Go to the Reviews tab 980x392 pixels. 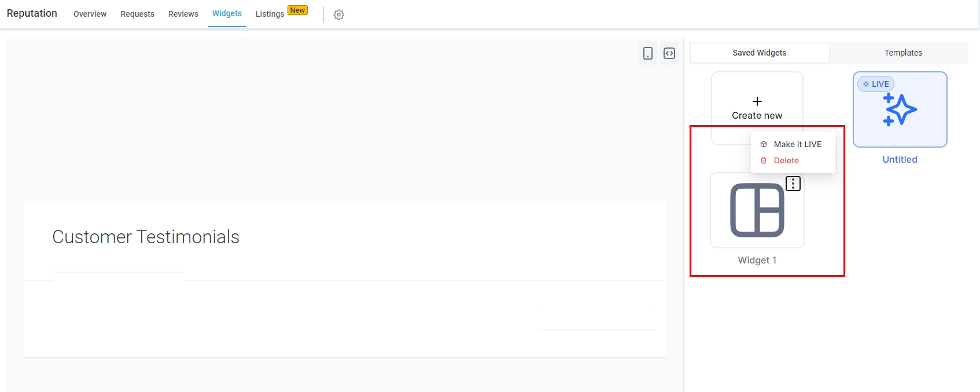183,14
